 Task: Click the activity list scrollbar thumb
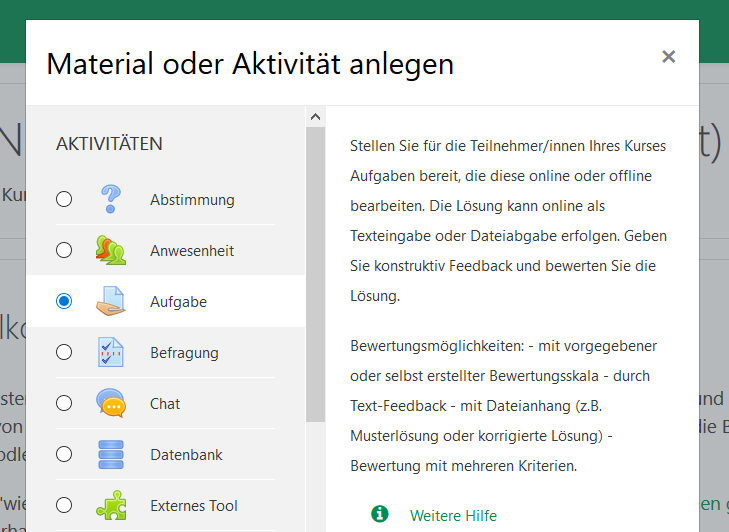(315, 270)
